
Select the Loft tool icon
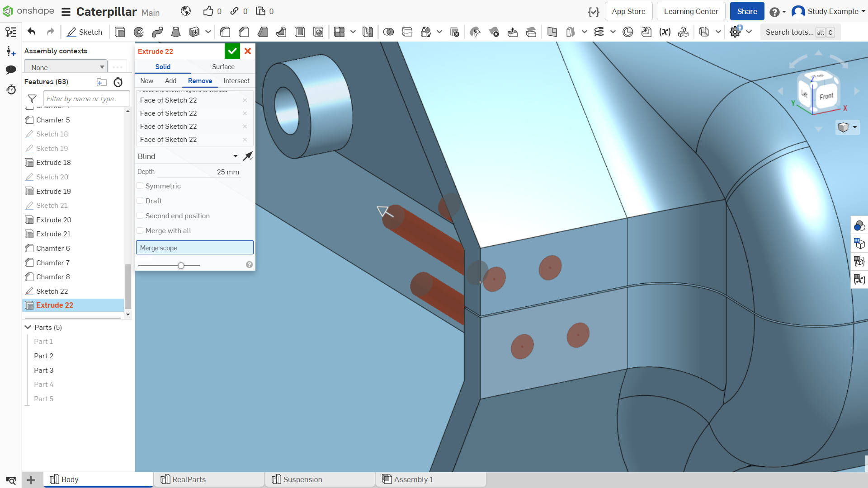point(176,32)
